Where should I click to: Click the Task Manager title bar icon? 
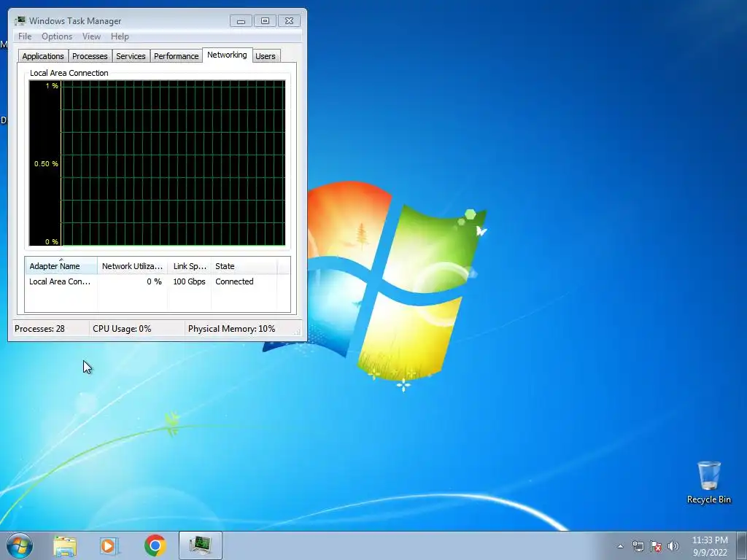coord(20,21)
